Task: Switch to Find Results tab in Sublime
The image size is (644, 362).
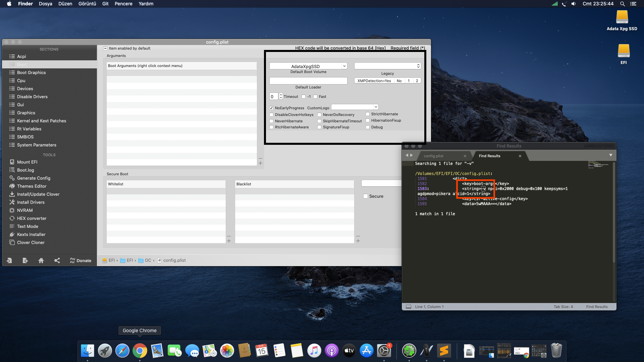Action: [489, 156]
